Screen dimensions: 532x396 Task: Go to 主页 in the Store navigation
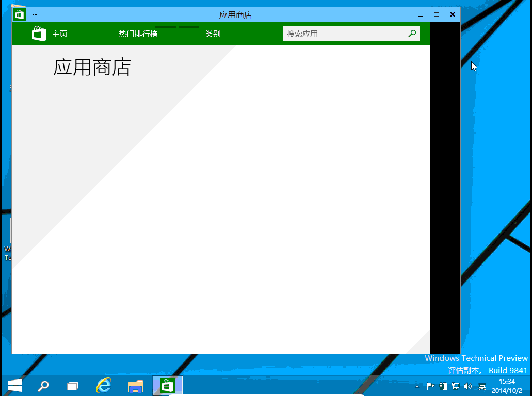59,34
